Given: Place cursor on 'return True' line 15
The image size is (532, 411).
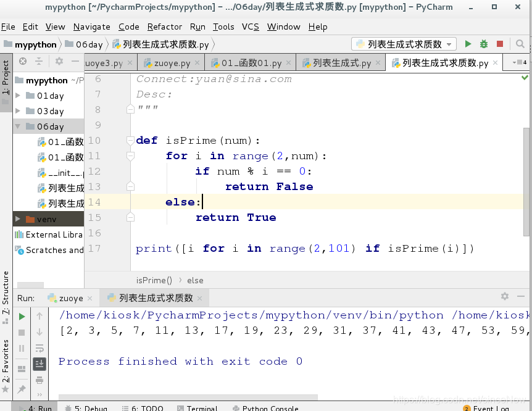Looking at the screenshot, I should (x=236, y=217).
